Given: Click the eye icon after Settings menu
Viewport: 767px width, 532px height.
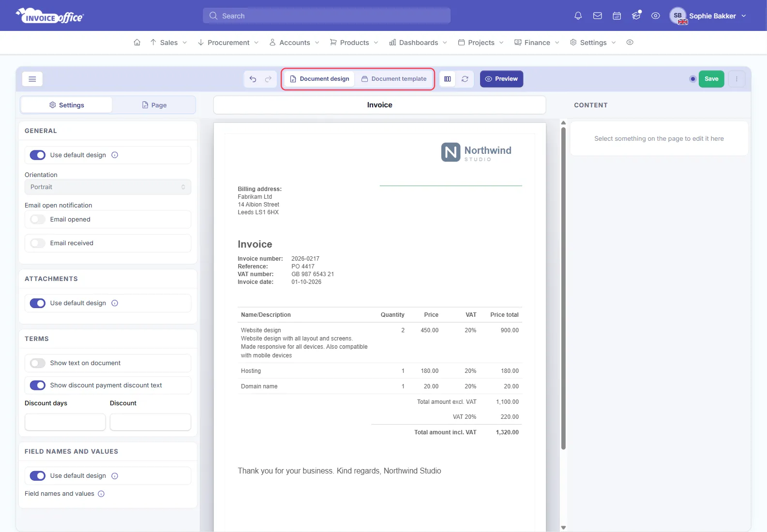Looking at the screenshot, I should click(x=630, y=43).
